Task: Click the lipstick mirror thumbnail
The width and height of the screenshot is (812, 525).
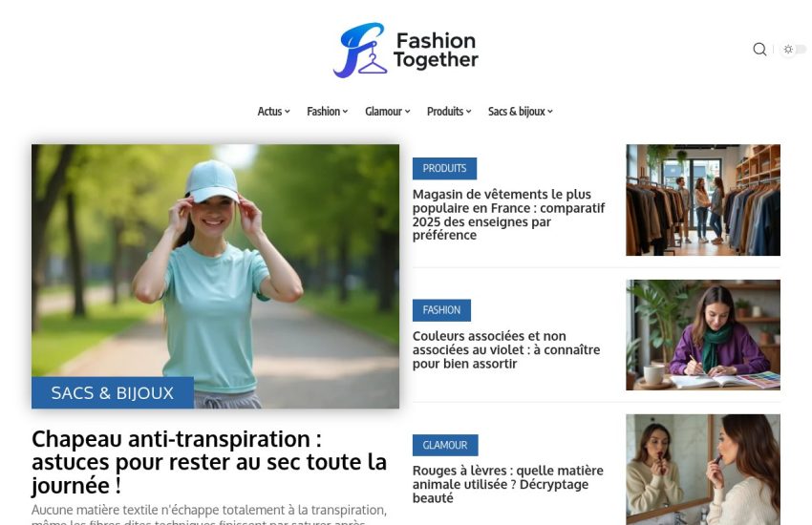Action: [x=703, y=470]
